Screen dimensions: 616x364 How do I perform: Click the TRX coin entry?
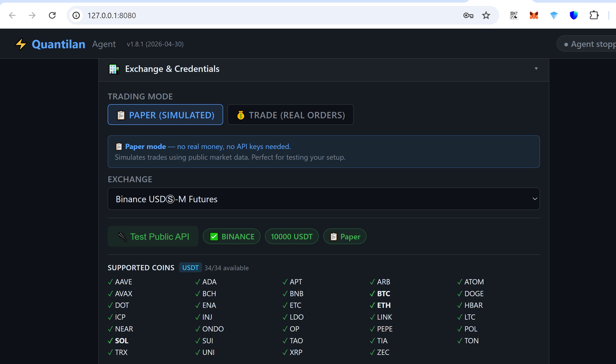point(118,352)
